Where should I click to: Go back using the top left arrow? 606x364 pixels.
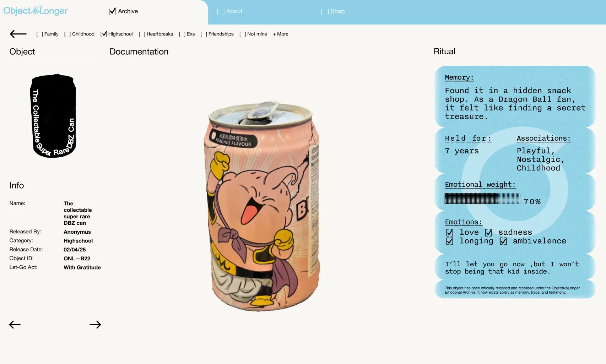[x=18, y=34]
